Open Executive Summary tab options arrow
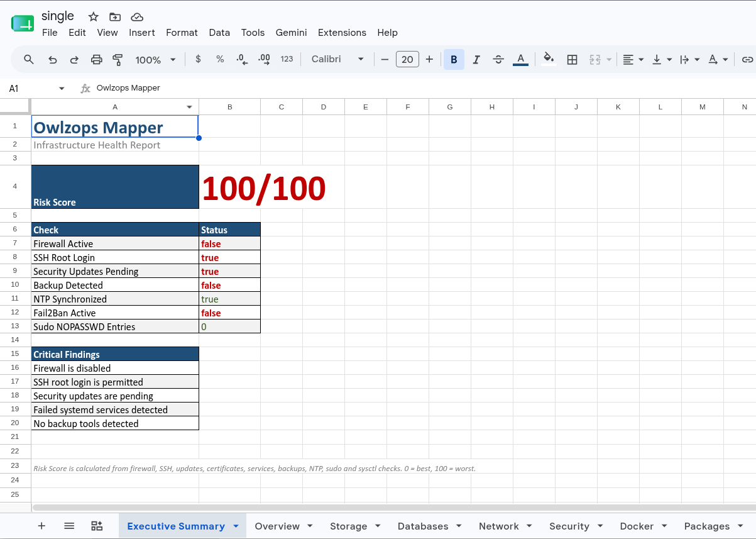The width and height of the screenshot is (756, 539). click(236, 526)
